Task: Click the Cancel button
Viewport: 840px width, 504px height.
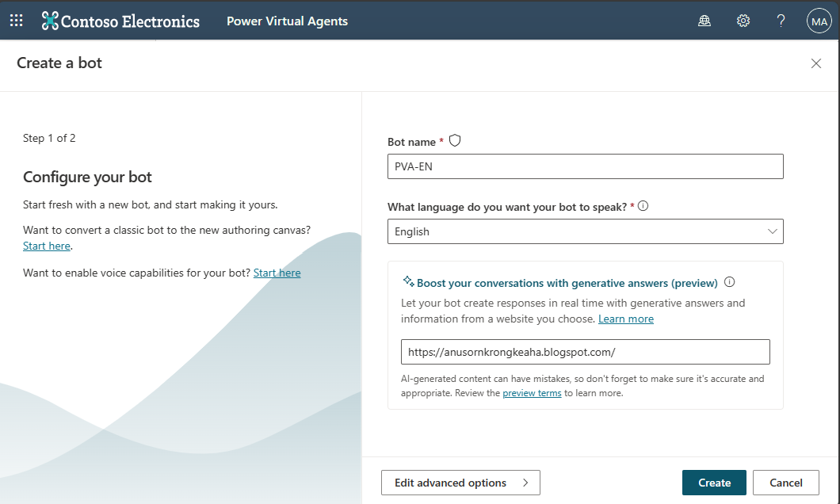Action: (786, 483)
